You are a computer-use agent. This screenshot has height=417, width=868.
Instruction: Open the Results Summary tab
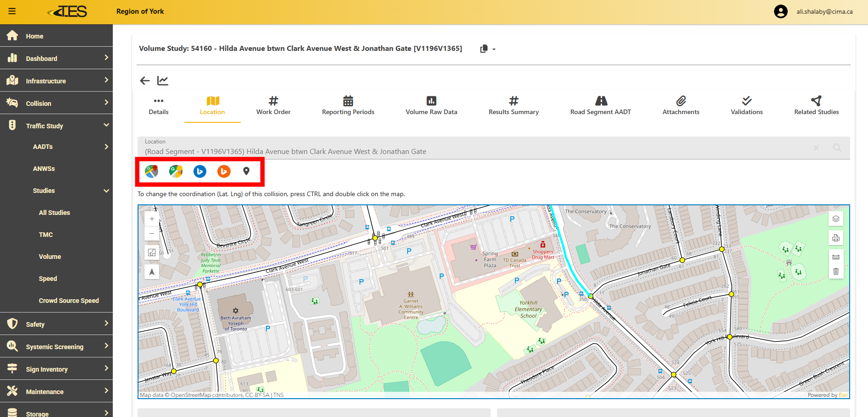pos(514,105)
